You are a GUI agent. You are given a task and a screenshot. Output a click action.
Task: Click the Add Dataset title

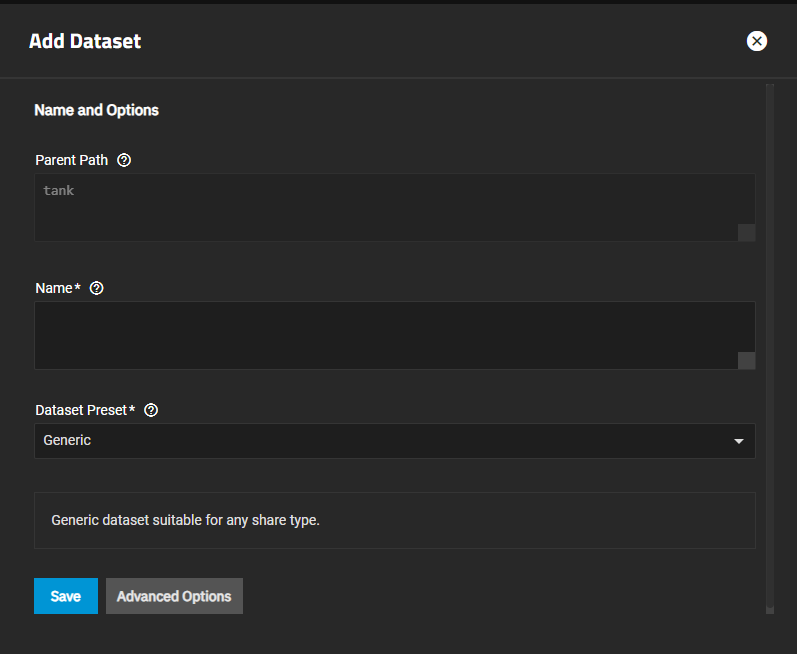pos(85,41)
